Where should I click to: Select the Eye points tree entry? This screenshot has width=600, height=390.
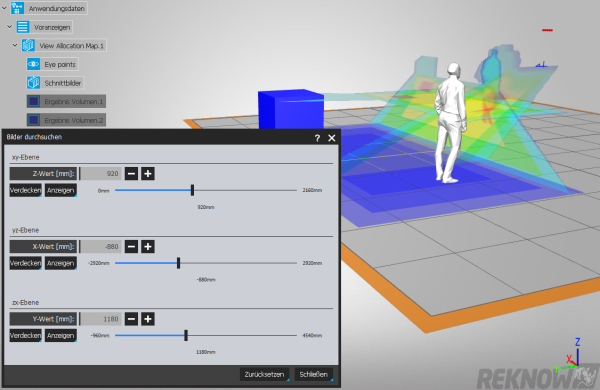[x=60, y=64]
